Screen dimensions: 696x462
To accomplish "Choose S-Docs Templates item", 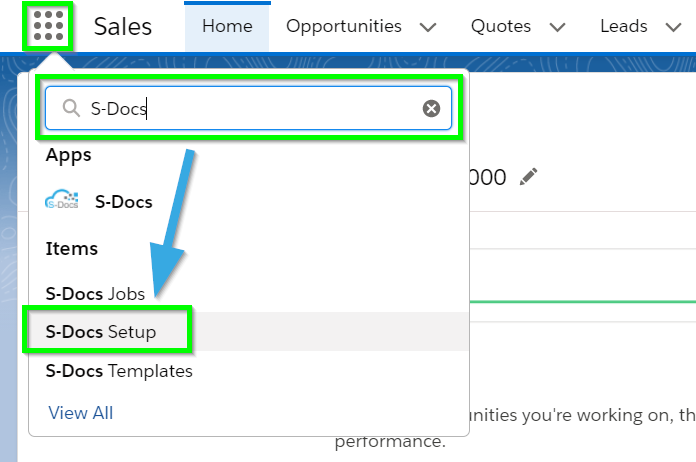I will (119, 371).
